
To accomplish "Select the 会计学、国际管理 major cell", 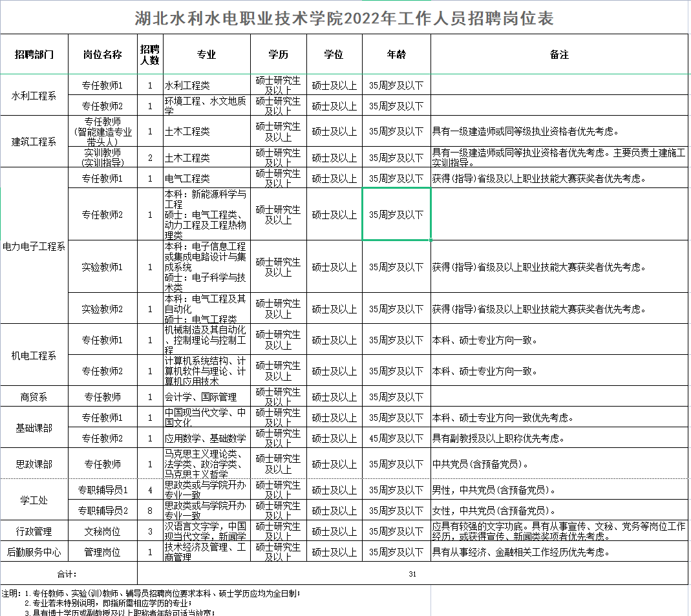I will tap(207, 397).
